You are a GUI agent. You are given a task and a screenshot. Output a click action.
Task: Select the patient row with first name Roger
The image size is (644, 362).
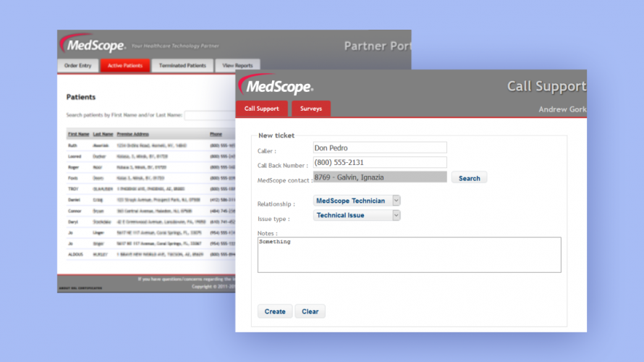(x=151, y=167)
